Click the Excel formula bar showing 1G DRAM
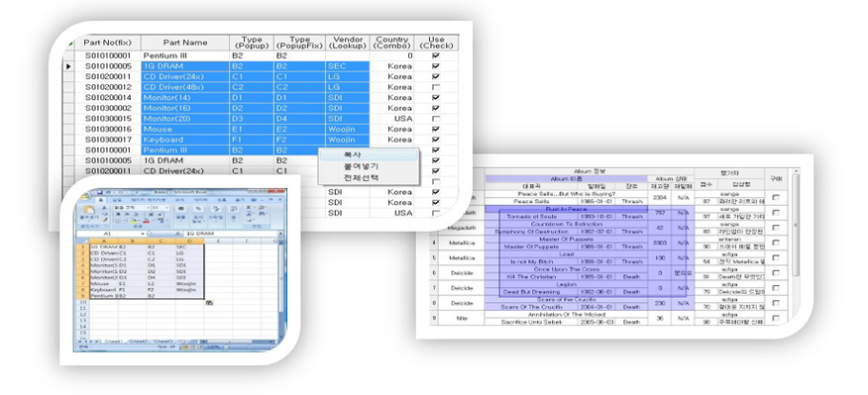 [x=231, y=234]
